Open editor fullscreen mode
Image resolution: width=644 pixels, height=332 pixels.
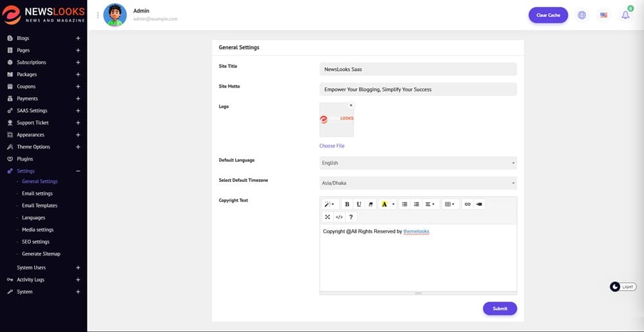[327, 217]
